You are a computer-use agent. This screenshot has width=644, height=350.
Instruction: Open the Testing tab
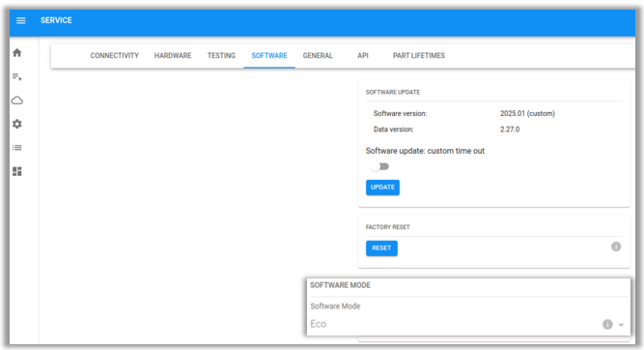tap(221, 55)
